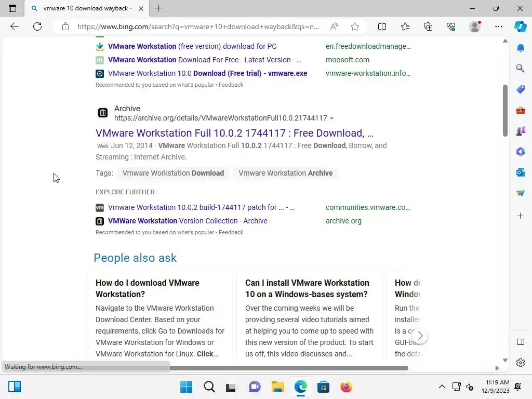Click moosoft.com source text
Screen dimensions: 532x399
tap(348, 60)
